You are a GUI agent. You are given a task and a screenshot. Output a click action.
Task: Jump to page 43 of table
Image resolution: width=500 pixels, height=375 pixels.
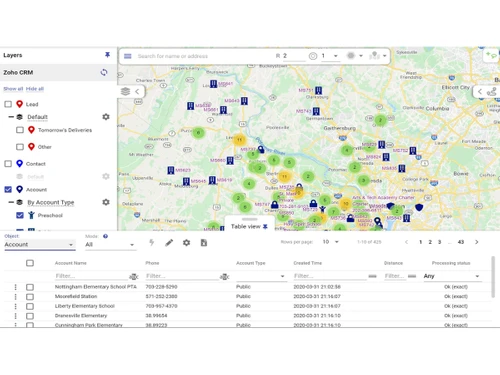[x=461, y=242]
